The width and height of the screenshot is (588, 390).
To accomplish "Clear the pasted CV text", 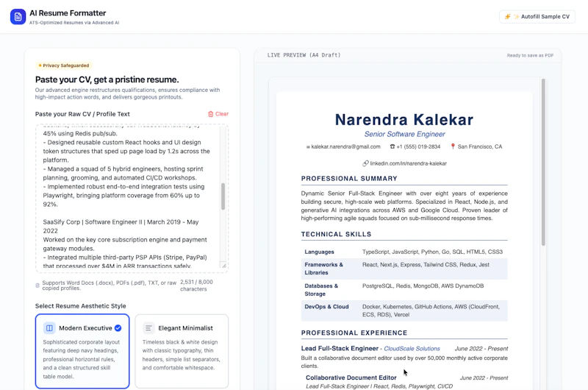I will 218,114.
